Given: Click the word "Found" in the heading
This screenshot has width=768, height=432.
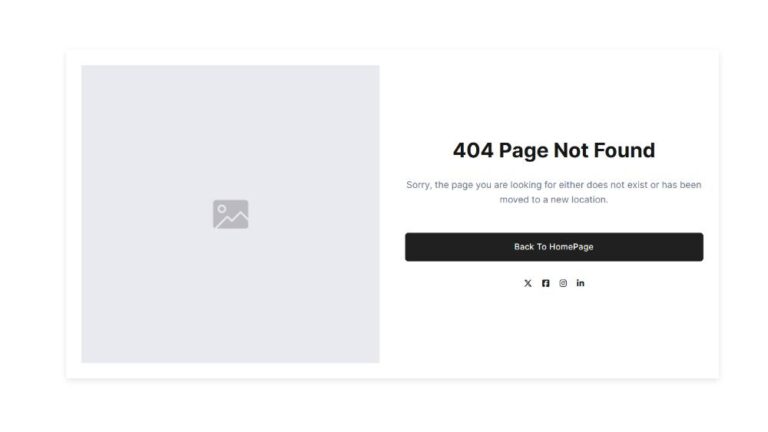Looking at the screenshot, I should (624, 150).
